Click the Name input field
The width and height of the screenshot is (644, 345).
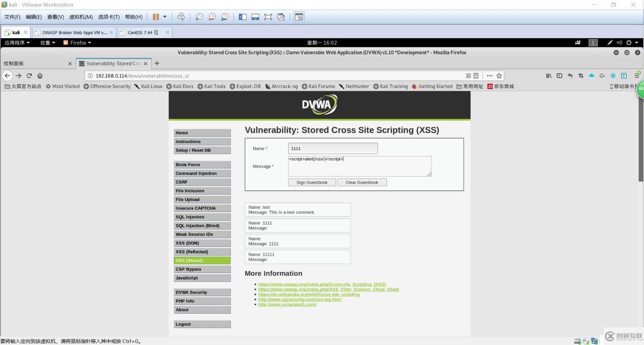click(x=333, y=148)
